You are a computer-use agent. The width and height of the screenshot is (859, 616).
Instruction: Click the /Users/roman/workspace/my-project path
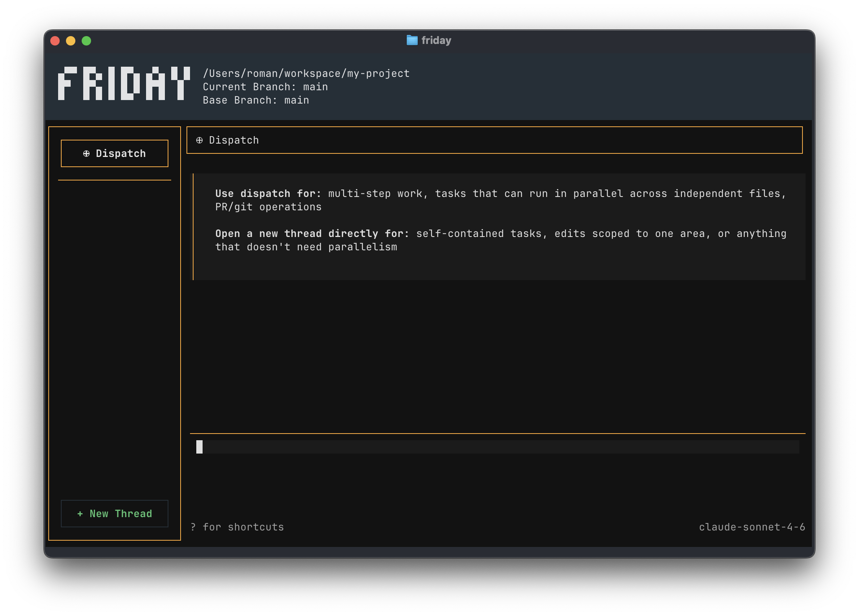pos(306,73)
